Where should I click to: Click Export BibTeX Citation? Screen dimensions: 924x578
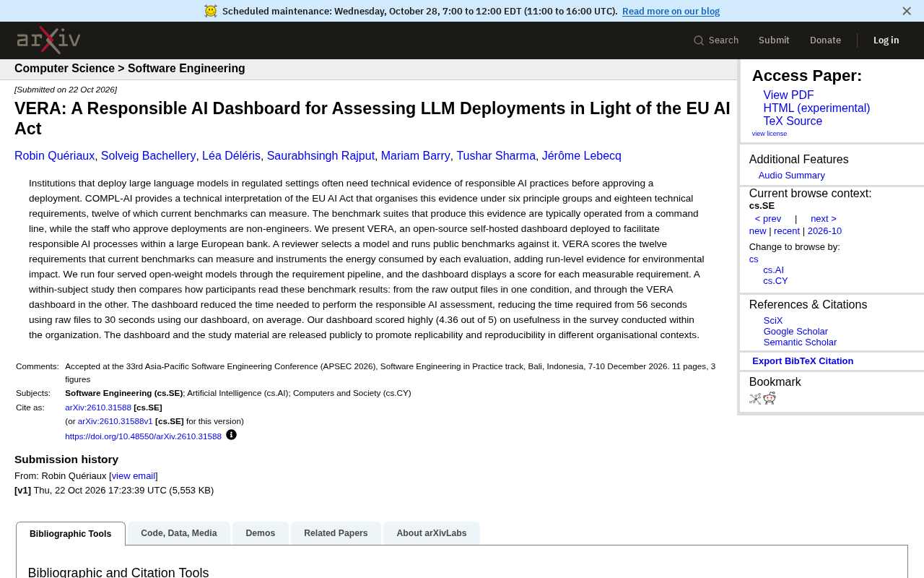[x=803, y=361]
